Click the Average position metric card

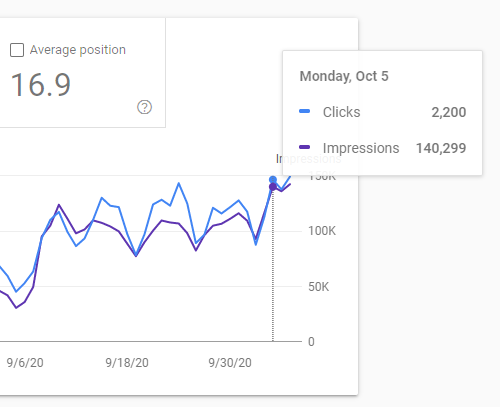click(x=83, y=73)
